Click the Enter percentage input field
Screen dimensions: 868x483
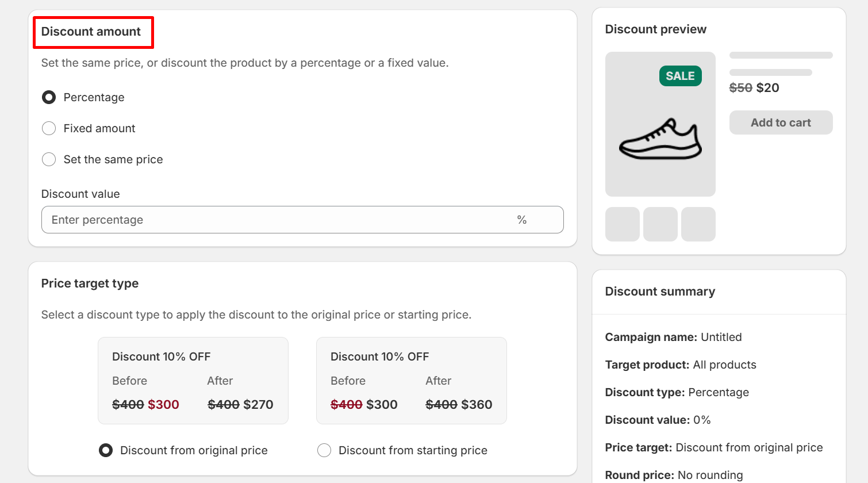pyautogui.click(x=276, y=220)
